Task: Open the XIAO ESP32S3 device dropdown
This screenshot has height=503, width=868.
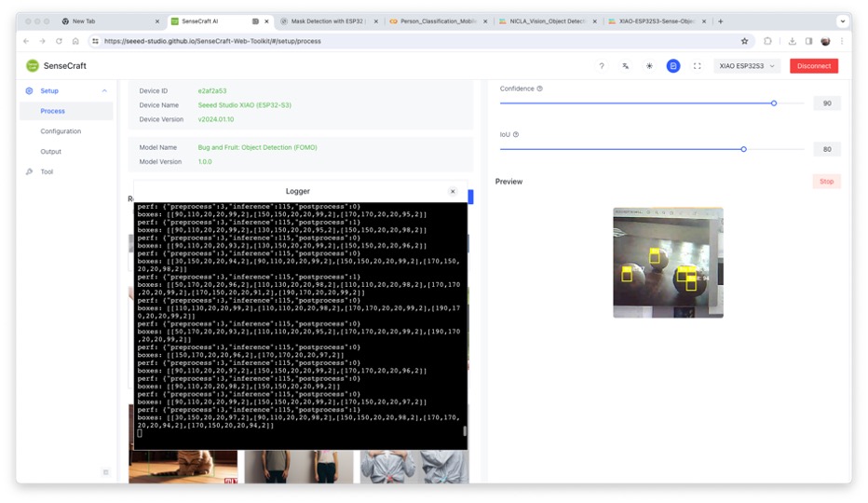Action: [x=747, y=66]
